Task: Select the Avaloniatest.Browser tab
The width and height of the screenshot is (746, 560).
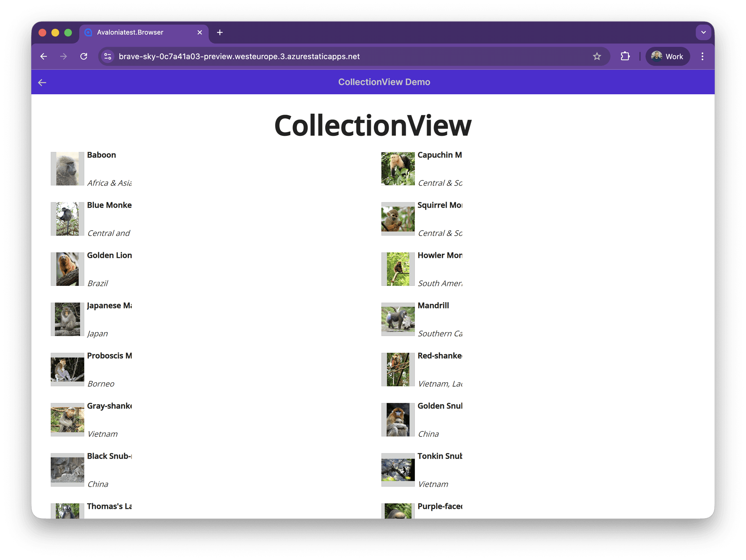Action: point(138,32)
